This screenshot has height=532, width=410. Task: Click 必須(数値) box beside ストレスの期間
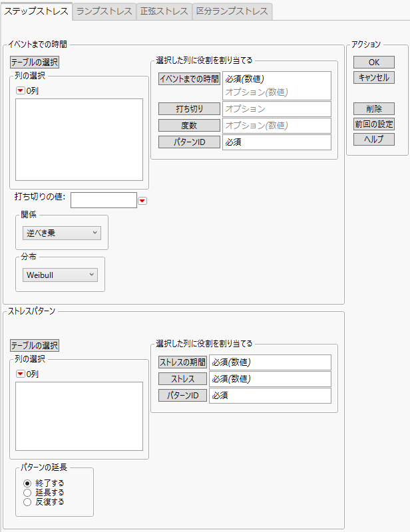(270, 362)
